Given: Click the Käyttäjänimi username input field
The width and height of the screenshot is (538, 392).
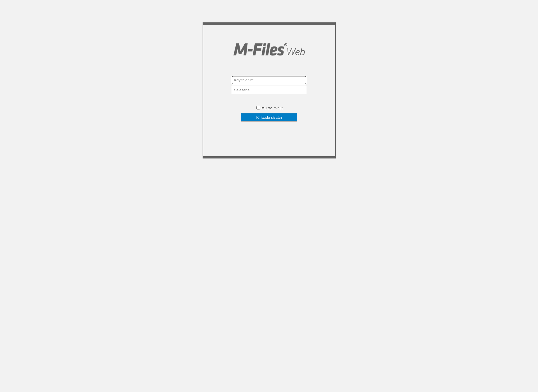Looking at the screenshot, I should tap(269, 80).
